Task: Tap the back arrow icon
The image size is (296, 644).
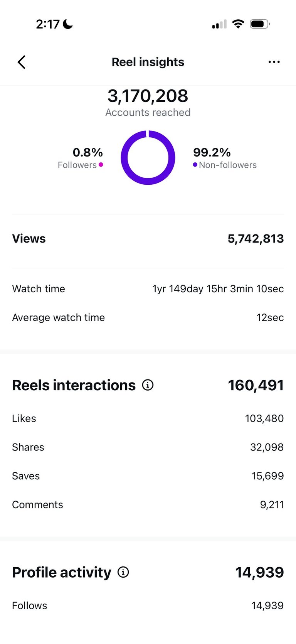Action: pos(22,62)
